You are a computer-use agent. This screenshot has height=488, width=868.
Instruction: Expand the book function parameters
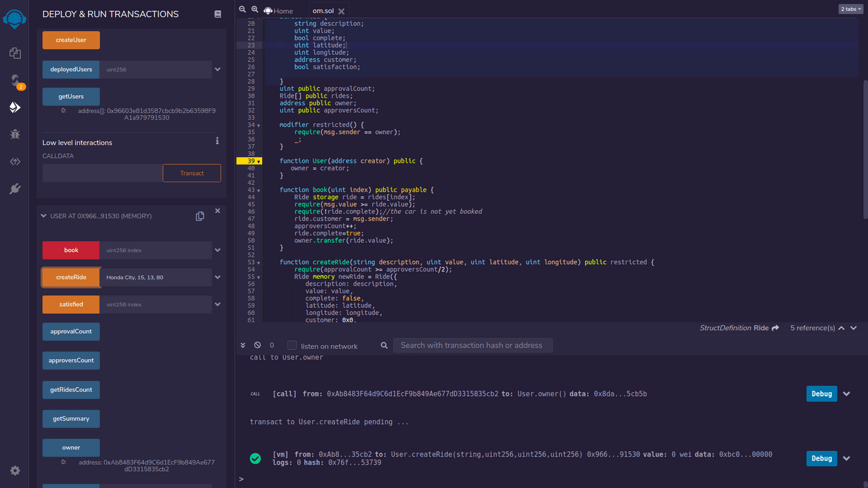(218, 250)
